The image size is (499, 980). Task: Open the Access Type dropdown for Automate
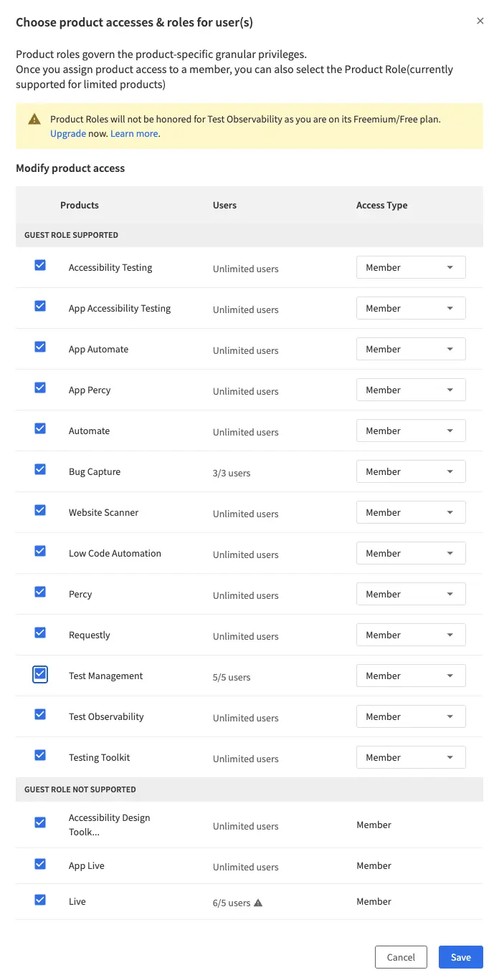point(411,431)
